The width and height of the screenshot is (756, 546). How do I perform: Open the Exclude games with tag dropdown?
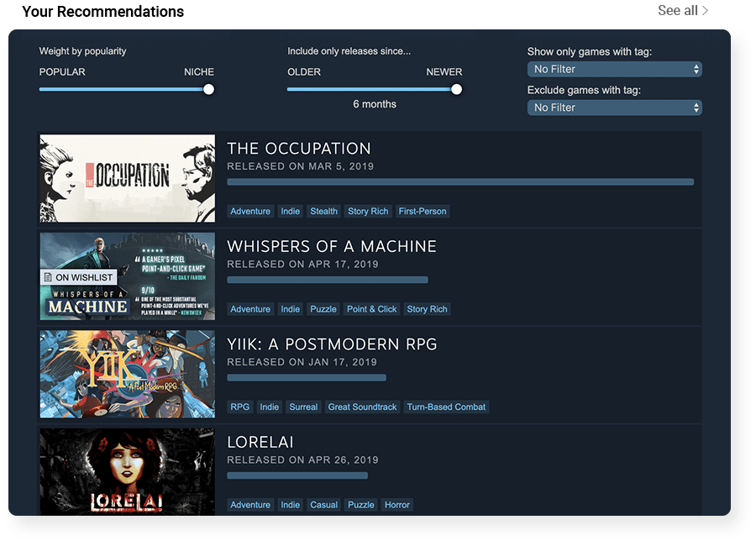pyautogui.click(x=615, y=108)
